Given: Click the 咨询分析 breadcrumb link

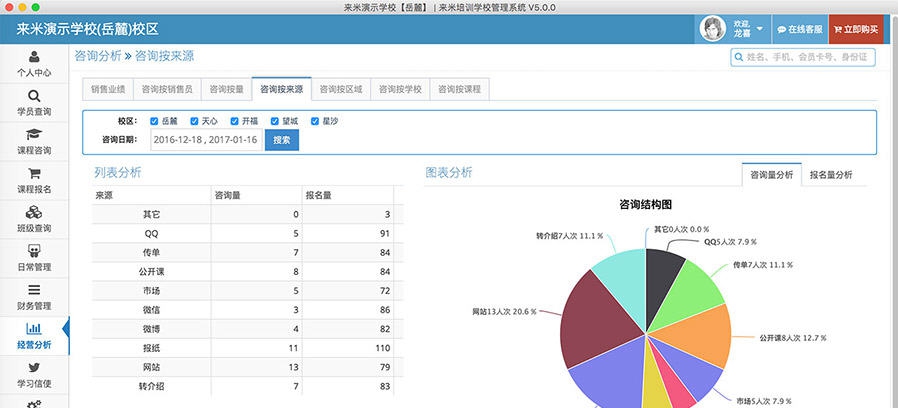Looking at the screenshot, I should tap(98, 56).
